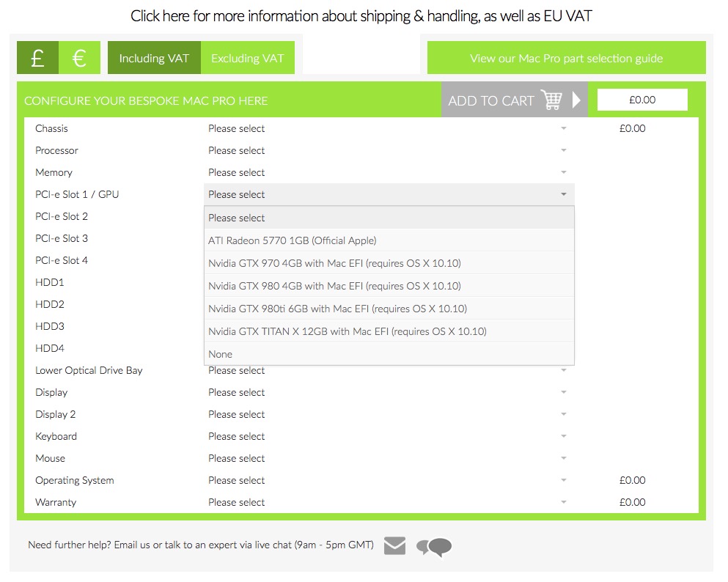Click the Warranty price £0.00
Viewport: 728px width, 582px height.
click(x=633, y=502)
